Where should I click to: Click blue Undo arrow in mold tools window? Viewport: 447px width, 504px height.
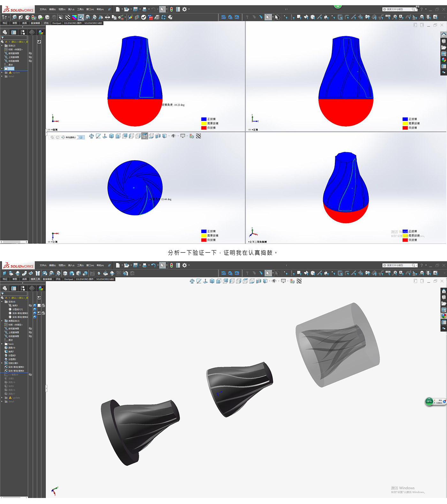click(153, 265)
